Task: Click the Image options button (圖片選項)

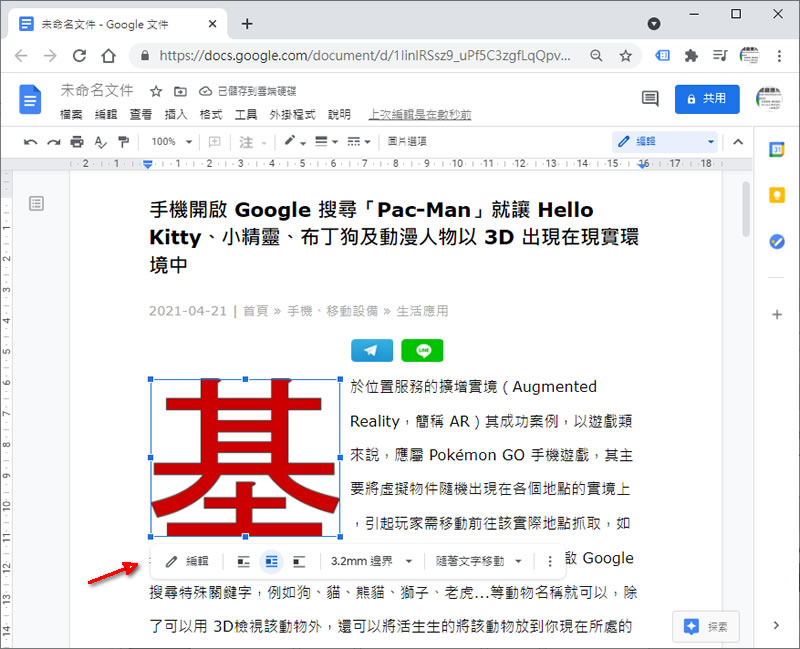Action: click(x=407, y=141)
